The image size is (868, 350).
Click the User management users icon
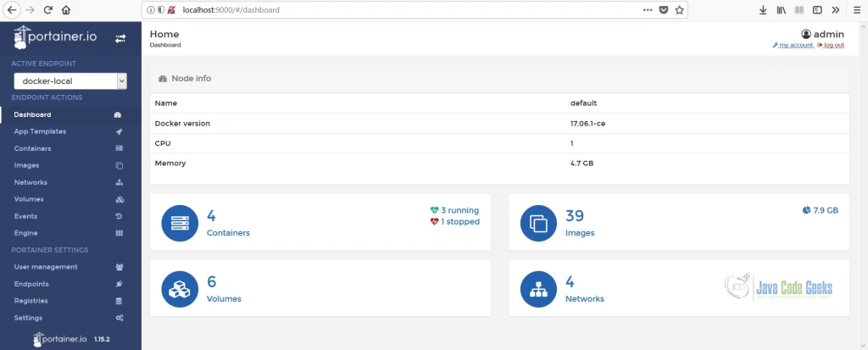click(119, 267)
